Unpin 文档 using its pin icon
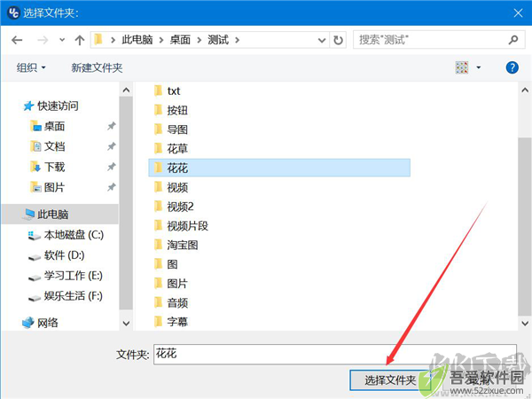532x399 pixels. pyautogui.click(x=112, y=146)
